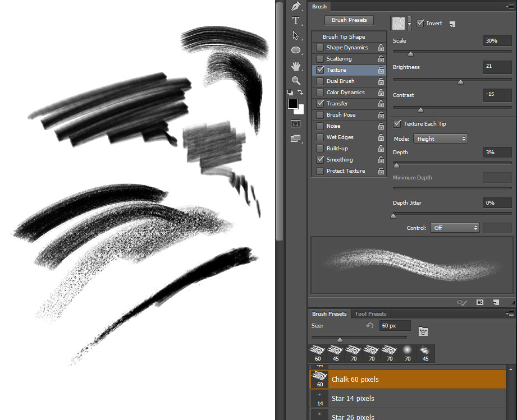Screen dimensions: 517x420
Task: Change the screen mode icon
Action: click(x=295, y=139)
